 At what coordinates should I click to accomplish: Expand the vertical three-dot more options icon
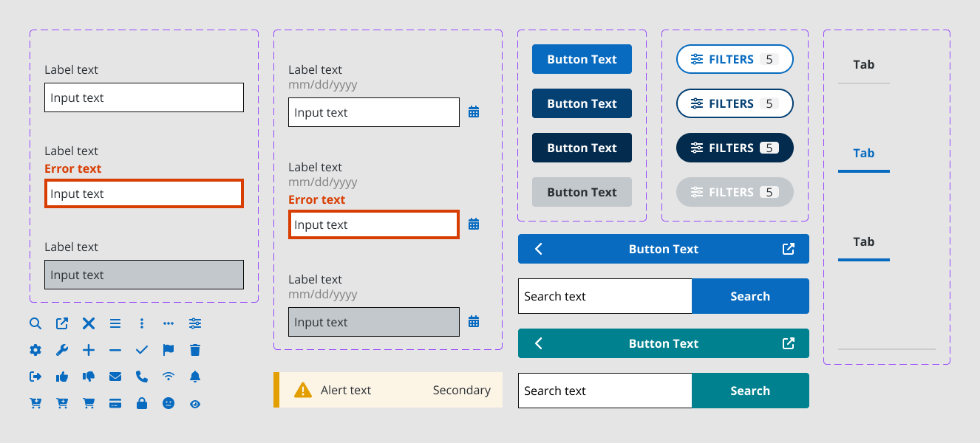(x=142, y=323)
